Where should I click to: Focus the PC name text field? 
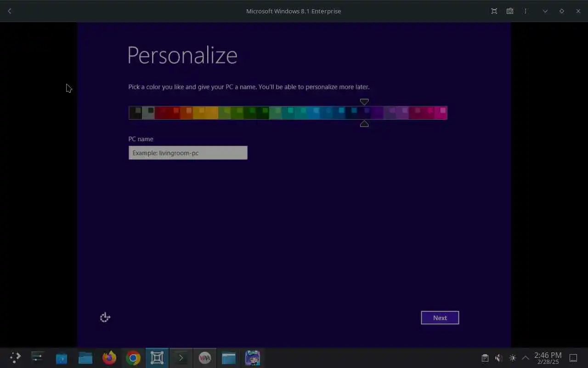tap(188, 153)
